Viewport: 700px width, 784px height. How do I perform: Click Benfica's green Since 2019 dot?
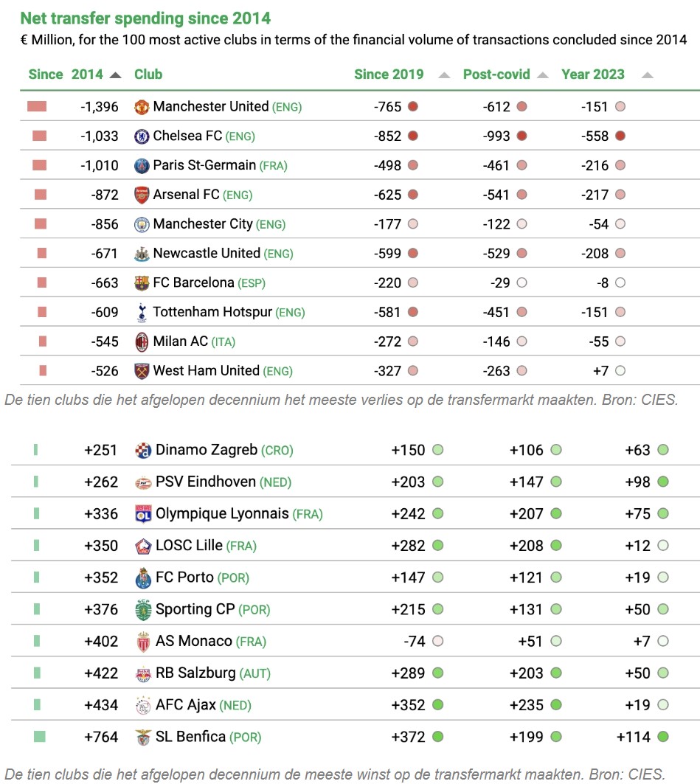[438, 737]
